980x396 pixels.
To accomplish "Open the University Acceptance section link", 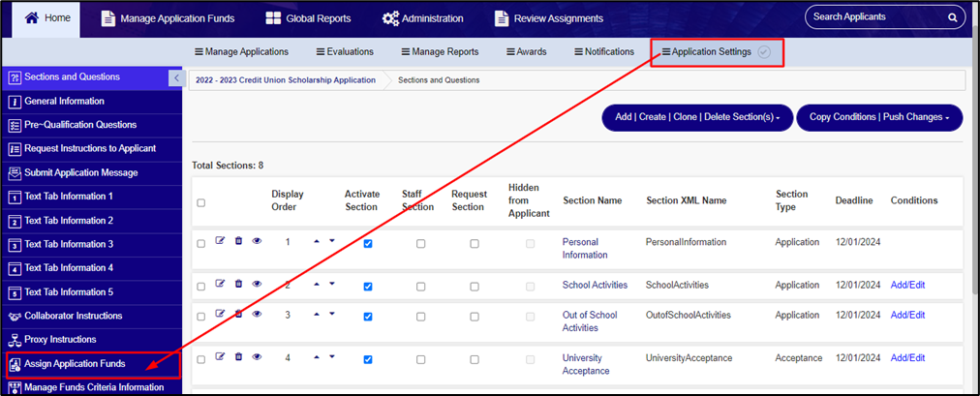I will (586, 365).
